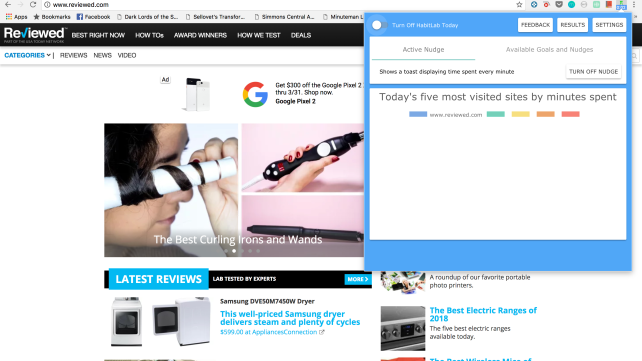The image size is (642, 361).
Task: Click the teal round extension icon
Action: [572, 5]
